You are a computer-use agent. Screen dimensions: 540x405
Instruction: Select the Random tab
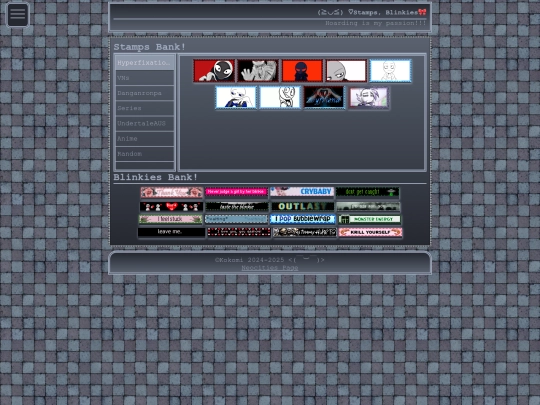click(145, 154)
